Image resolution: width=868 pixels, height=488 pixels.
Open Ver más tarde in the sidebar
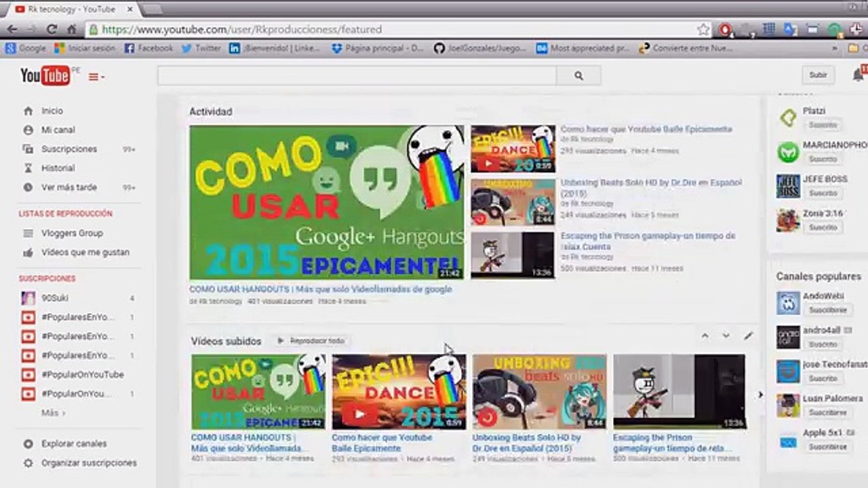(x=69, y=187)
